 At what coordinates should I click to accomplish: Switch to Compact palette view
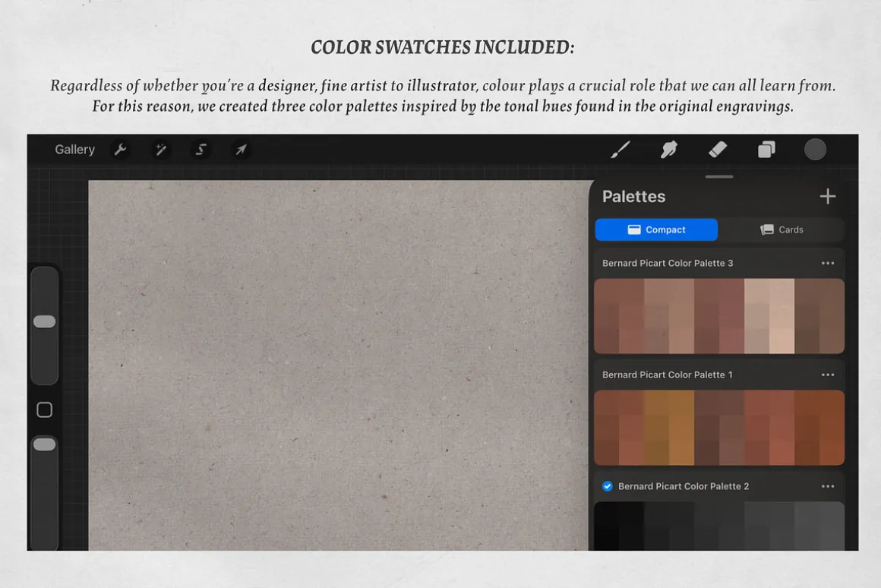pyautogui.click(x=656, y=229)
